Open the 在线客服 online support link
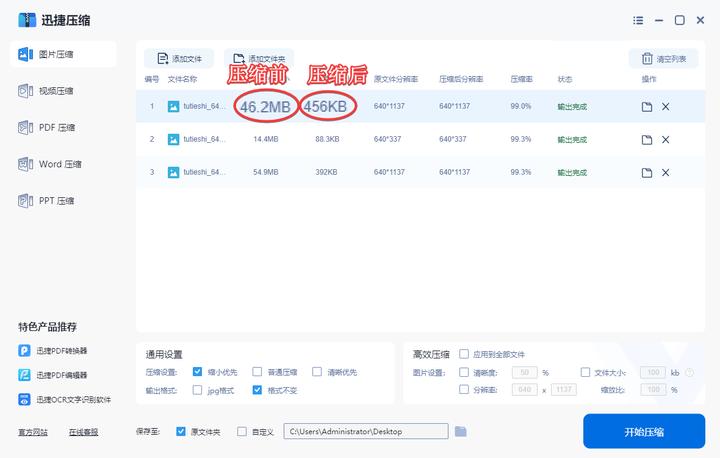Viewport: 720px width, 458px height. (83, 432)
